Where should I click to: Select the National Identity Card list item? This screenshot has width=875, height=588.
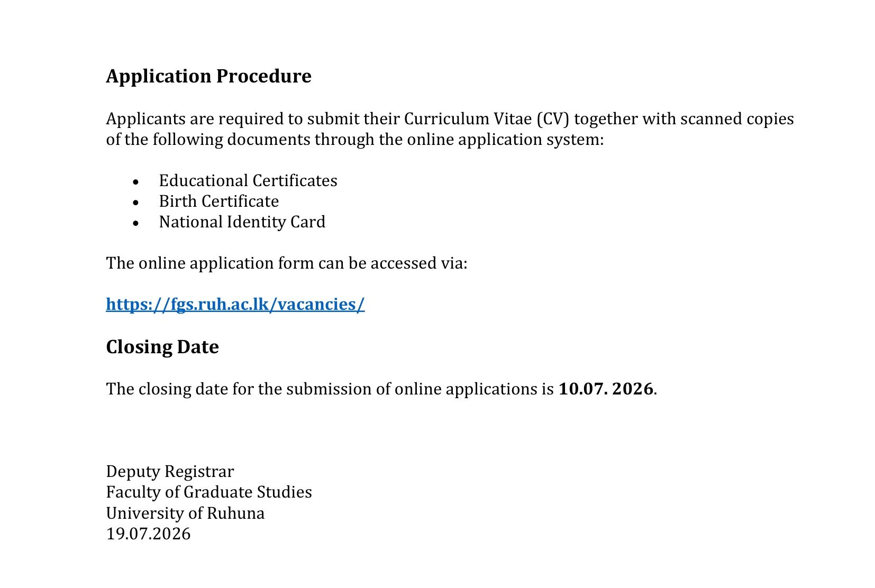pos(242,222)
